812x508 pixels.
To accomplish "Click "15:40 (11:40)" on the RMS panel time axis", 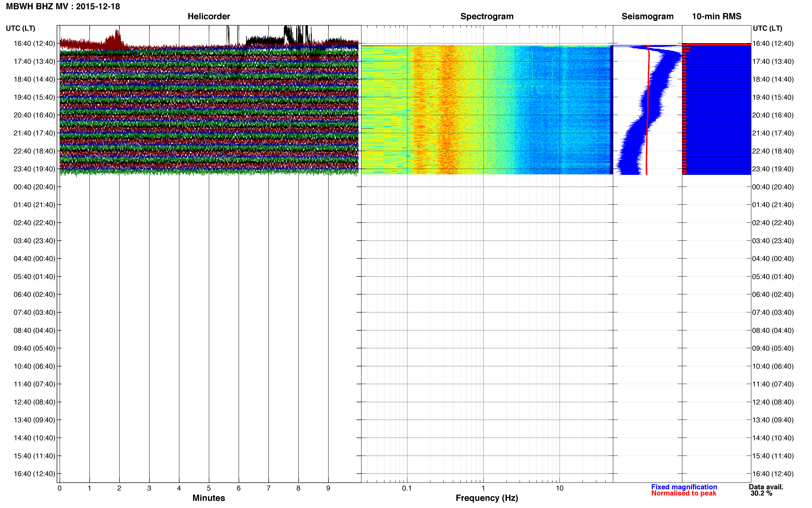I will pyautogui.click(x=773, y=456).
